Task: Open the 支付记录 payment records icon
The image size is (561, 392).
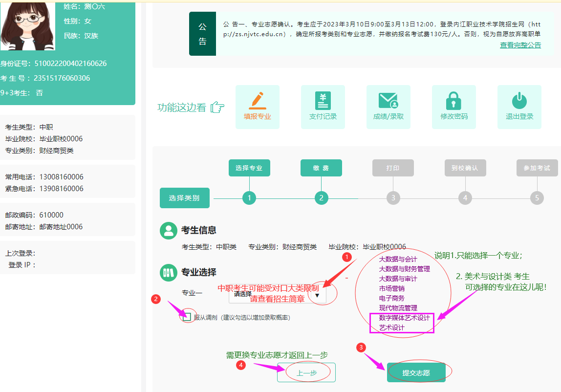Action: click(x=323, y=101)
